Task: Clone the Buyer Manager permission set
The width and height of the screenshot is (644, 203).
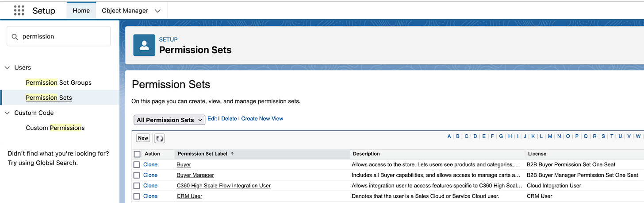Action: (x=150, y=175)
